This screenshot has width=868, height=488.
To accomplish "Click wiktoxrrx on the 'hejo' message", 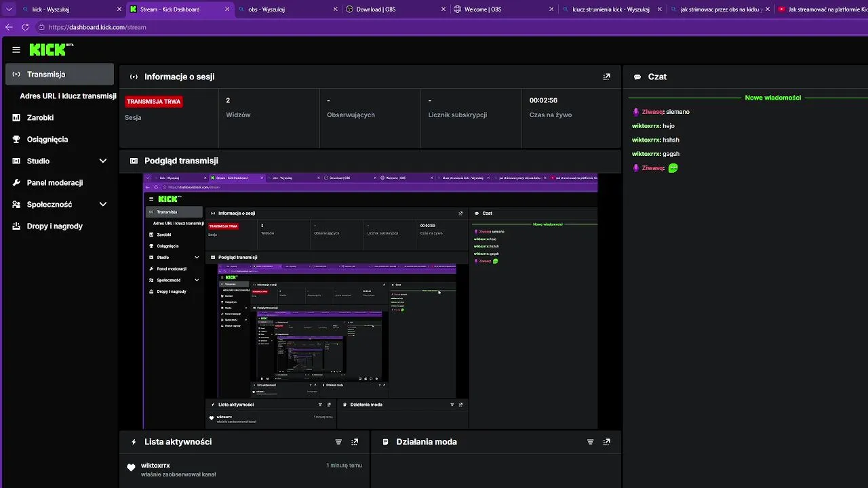I will pyautogui.click(x=646, y=126).
